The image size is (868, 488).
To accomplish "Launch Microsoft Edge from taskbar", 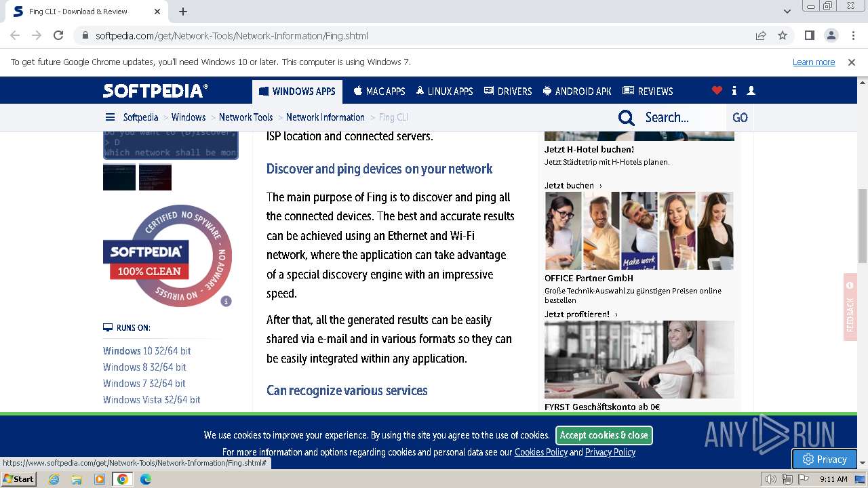I will 146,479.
